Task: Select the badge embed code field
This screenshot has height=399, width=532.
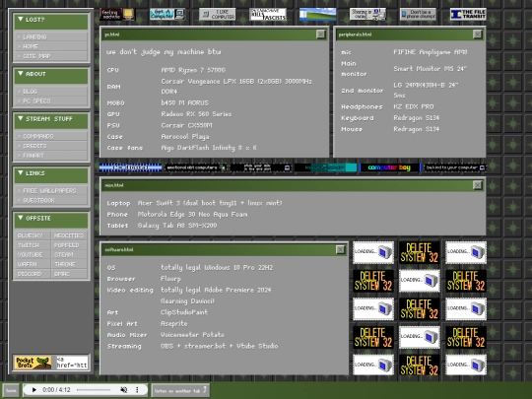Action: [x=72, y=363]
